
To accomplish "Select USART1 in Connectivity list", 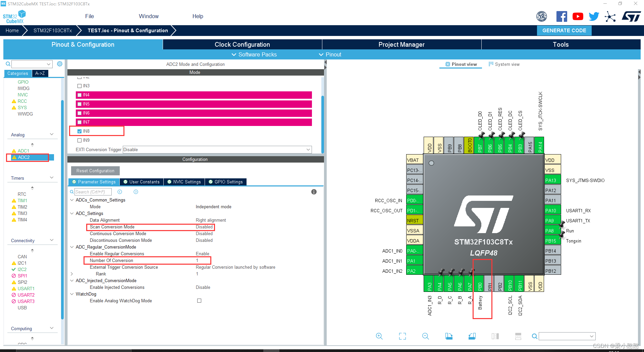I will point(26,289).
